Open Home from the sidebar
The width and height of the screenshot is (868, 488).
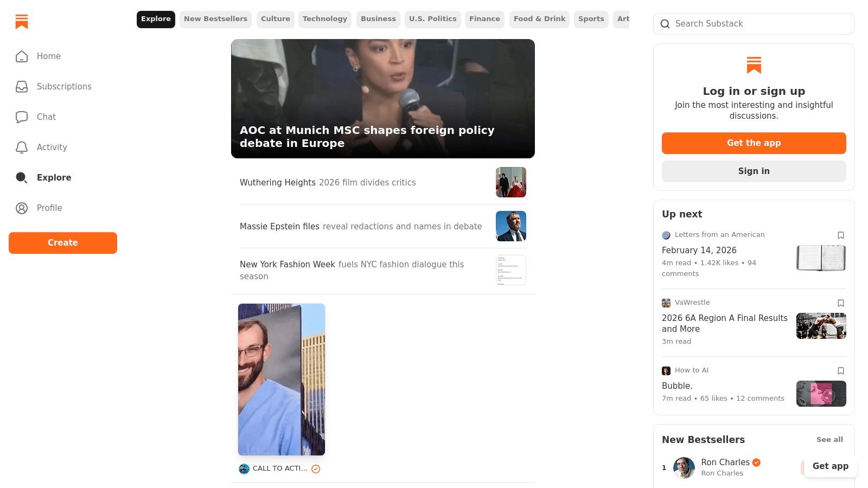[48, 56]
